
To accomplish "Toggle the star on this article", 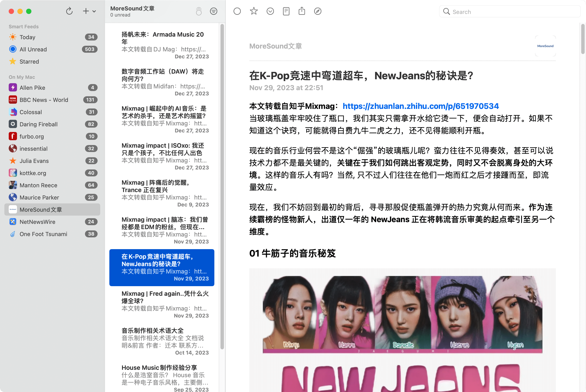I will (254, 11).
